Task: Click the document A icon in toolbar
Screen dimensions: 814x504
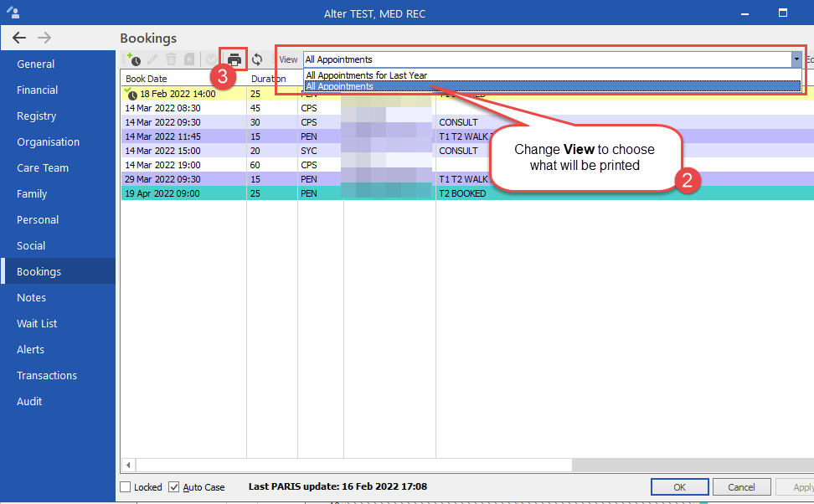Action: (x=189, y=59)
